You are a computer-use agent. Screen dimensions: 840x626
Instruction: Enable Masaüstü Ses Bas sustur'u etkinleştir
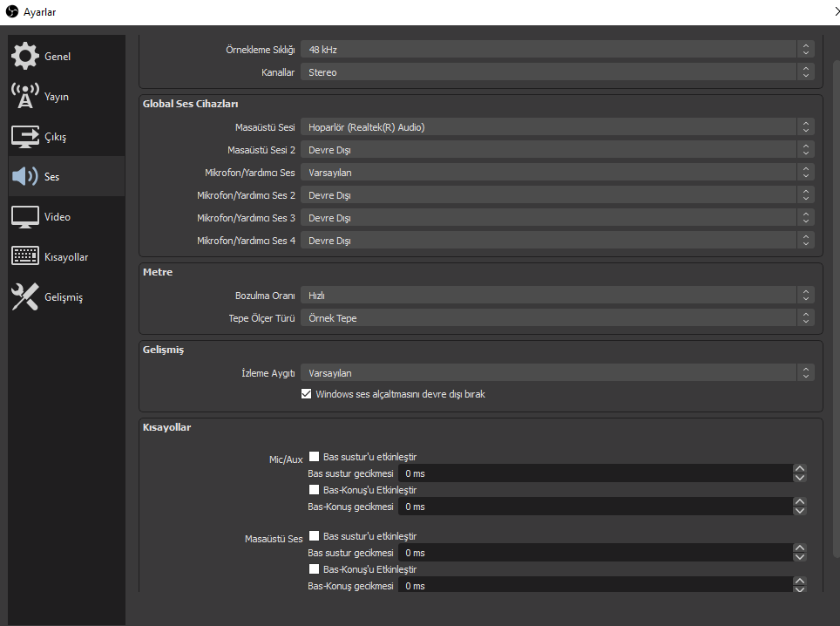click(315, 536)
